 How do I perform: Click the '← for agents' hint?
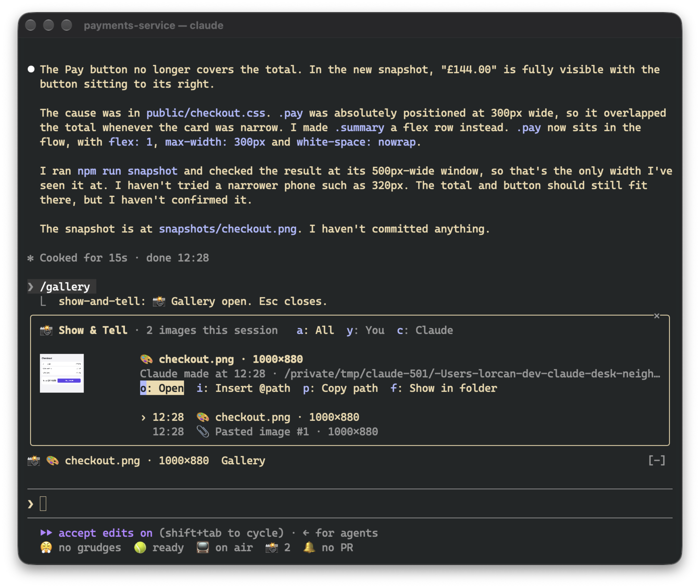click(x=341, y=533)
